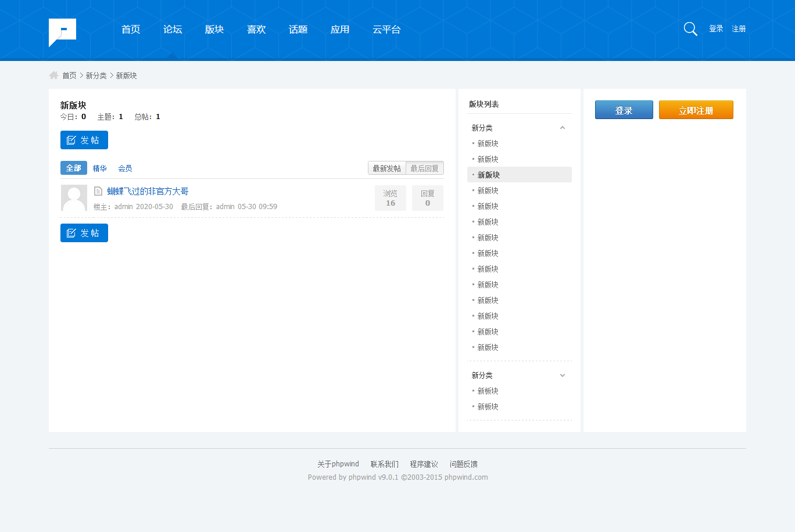Click the 登录 link in the header
795x532 pixels.
[x=716, y=29]
